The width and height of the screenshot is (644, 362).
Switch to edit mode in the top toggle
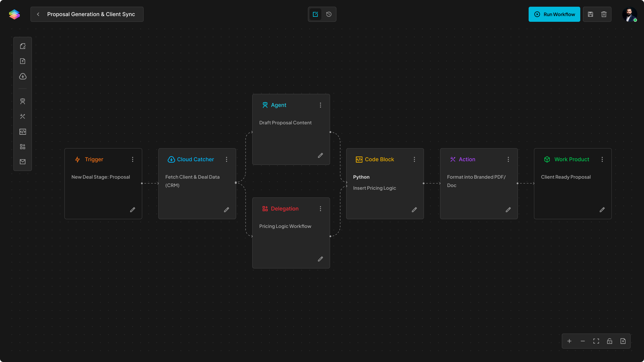click(x=315, y=14)
